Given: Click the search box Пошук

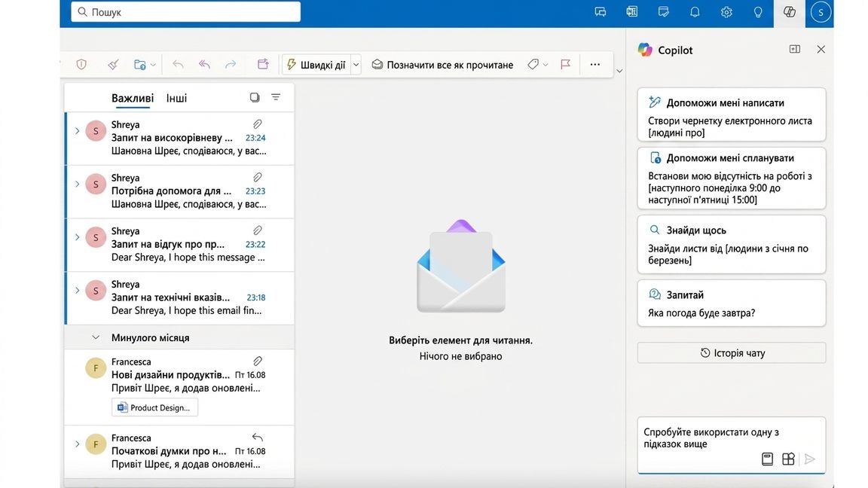Looking at the screenshot, I should coord(186,11).
